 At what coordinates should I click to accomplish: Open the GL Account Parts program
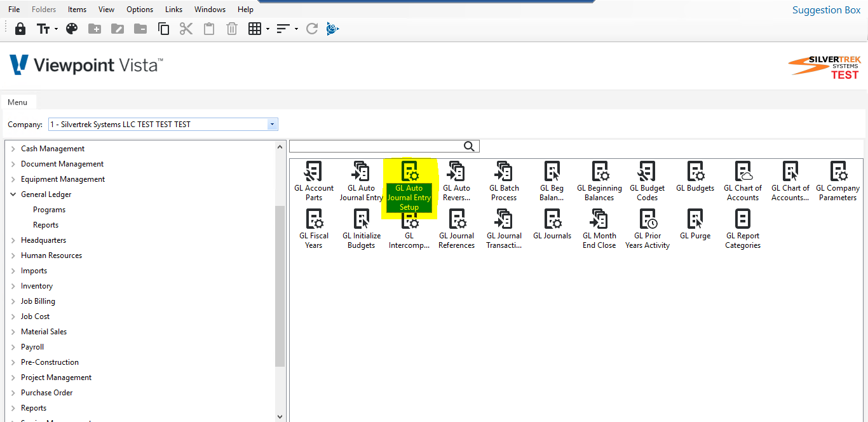(x=314, y=182)
